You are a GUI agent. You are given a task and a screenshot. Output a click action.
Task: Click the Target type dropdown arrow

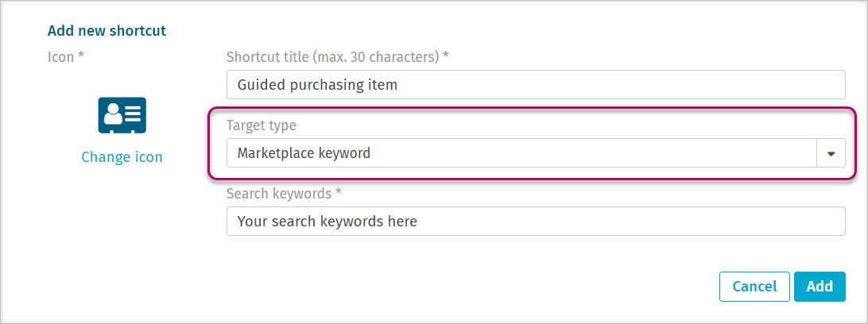[831, 154]
